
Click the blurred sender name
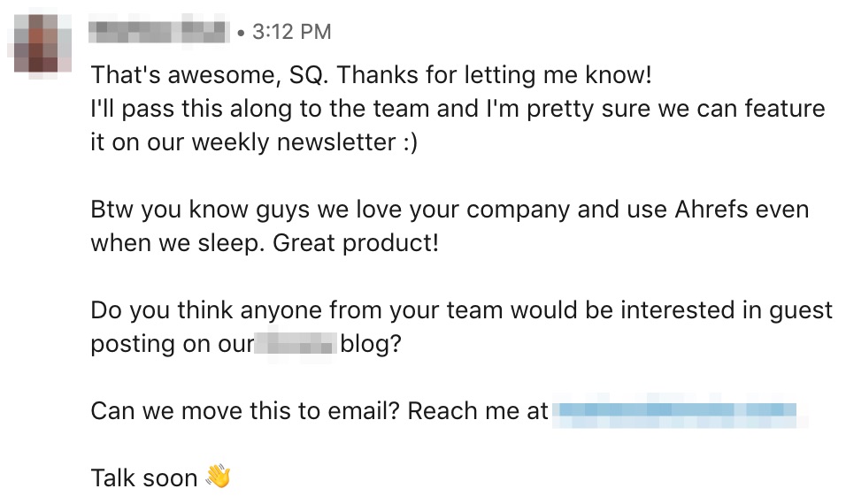point(159,32)
